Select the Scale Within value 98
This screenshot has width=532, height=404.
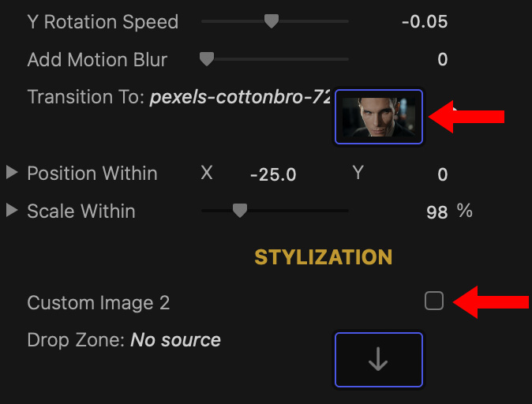pyautogui.click(x=436, y=212)
